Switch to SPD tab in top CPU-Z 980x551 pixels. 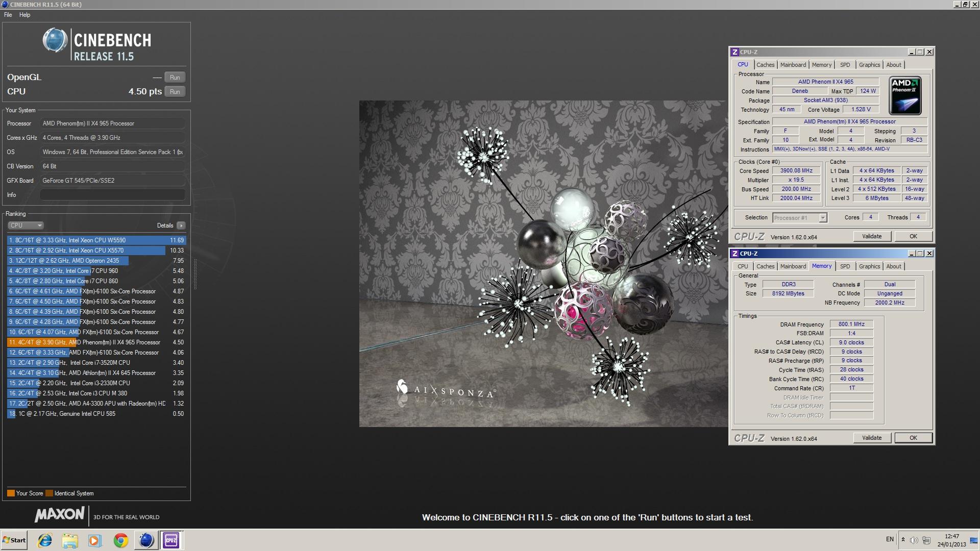845,65
